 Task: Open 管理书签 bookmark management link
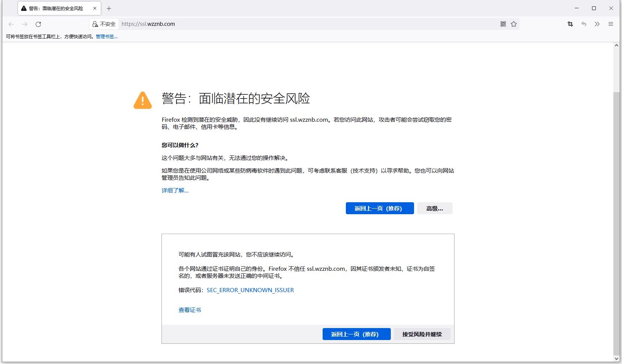[x=106, y=36]
